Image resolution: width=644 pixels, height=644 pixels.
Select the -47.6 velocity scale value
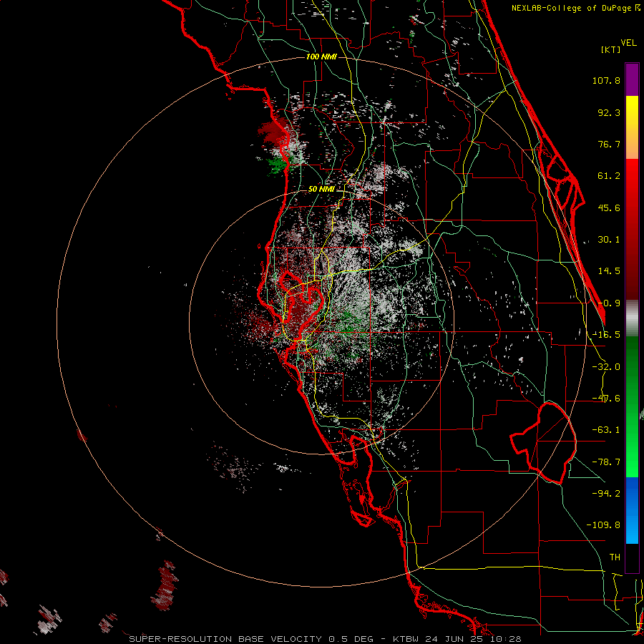click(x=606, y=399)
